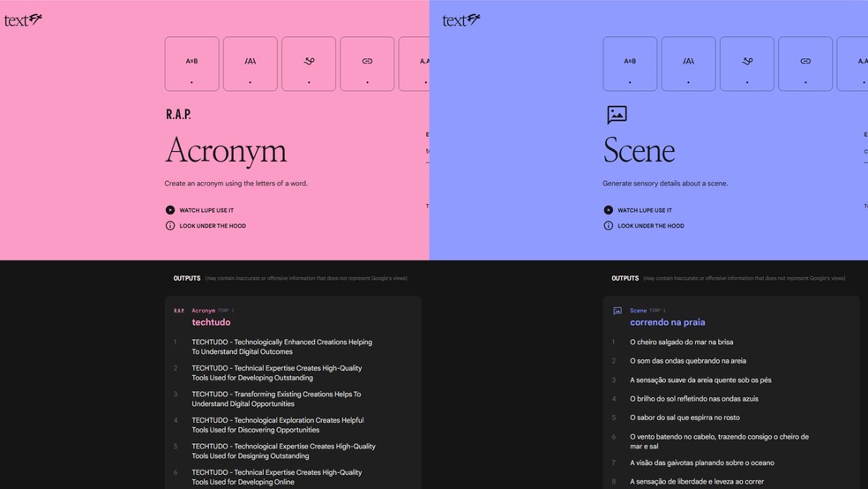Click the info icon beside Acronym's Look Under
This screenshot has width=868, height=489.
(x=170, y=225)
